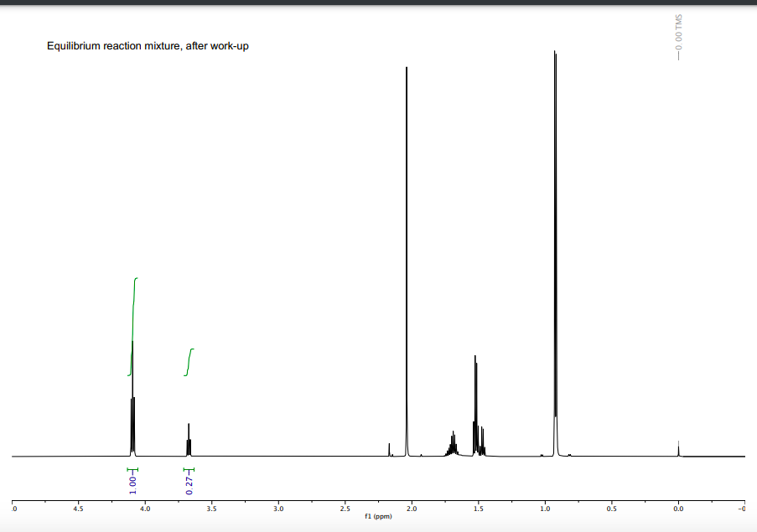Viewport: 757px width, 532px height.
Task: Open the f1 (ppm) axis label options
Action: (x=377, y=516)
